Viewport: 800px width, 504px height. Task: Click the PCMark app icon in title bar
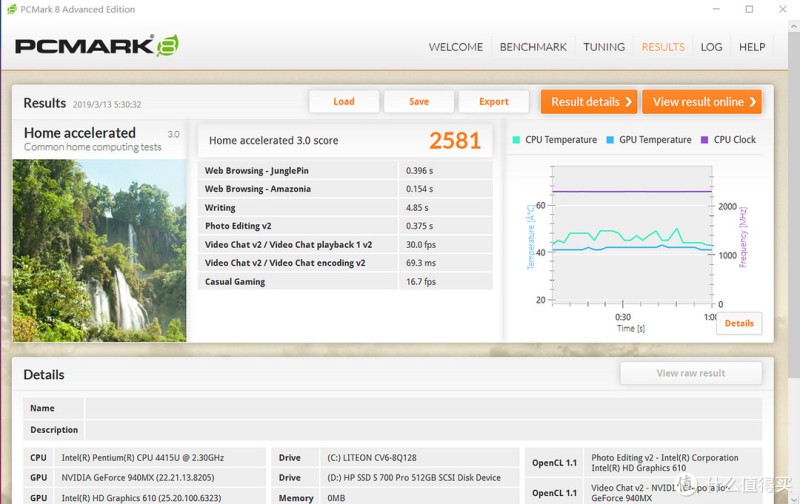10,9
